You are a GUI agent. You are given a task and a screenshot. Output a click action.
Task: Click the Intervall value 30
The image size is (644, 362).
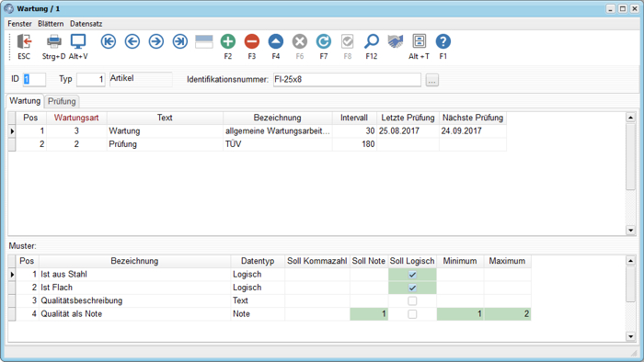coord(354,131)
